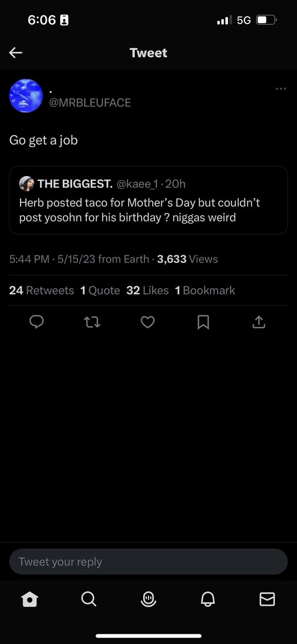Open Messages envelope icon
Image resolution: width=297 pixels, height=644 pixels.
pos(267,599)
